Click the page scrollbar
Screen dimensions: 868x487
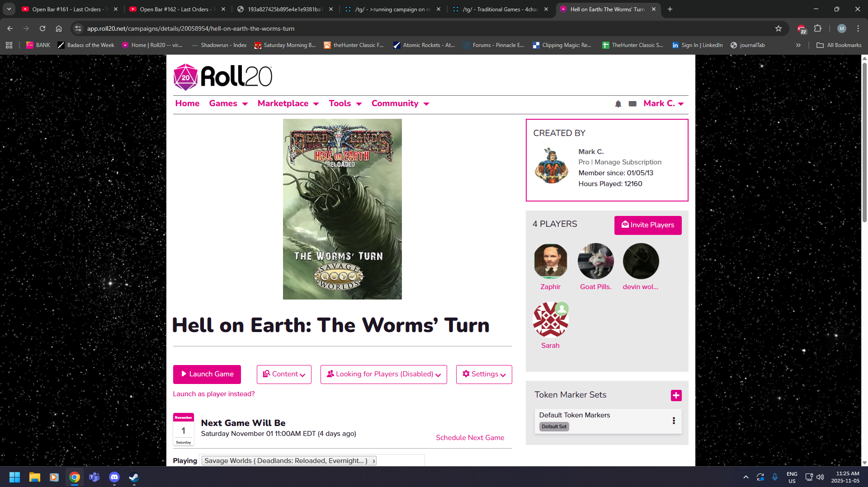pyautogui.click(x=864, y=142)
